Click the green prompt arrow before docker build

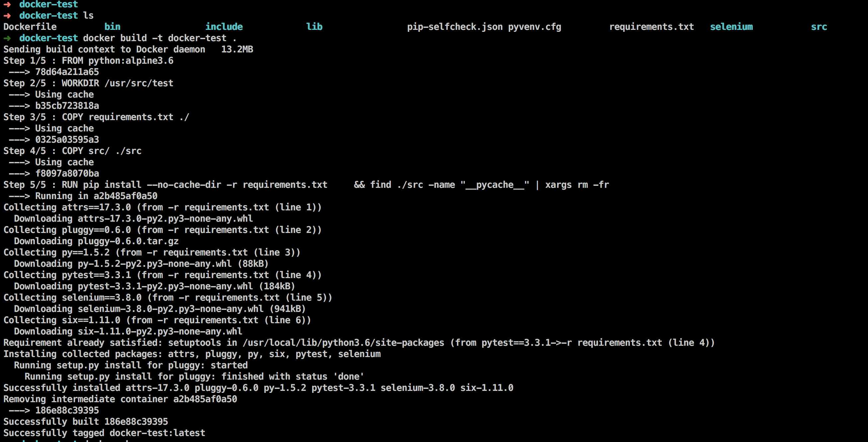point(7,38)
